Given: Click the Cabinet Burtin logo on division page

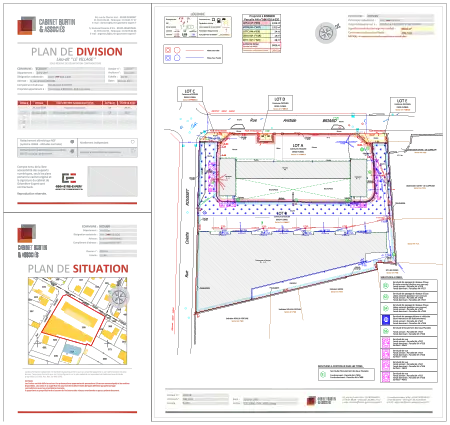Looking at the screenshot, I should [46, 26].
